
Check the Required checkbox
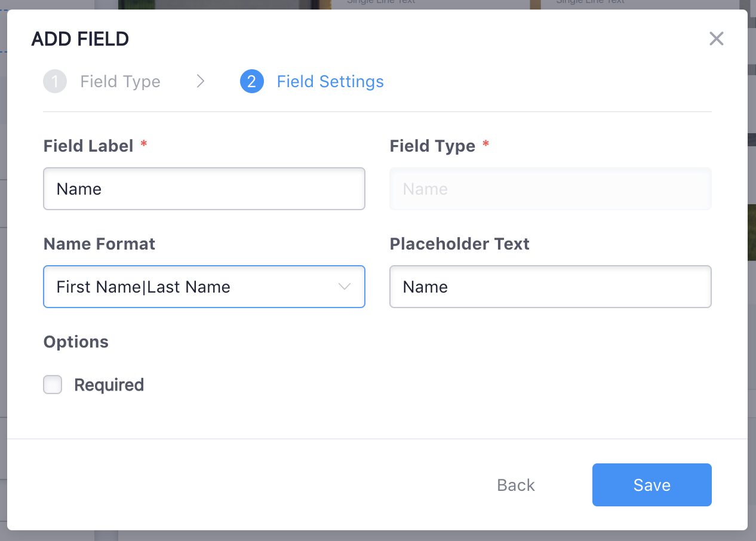click(53, 385)
